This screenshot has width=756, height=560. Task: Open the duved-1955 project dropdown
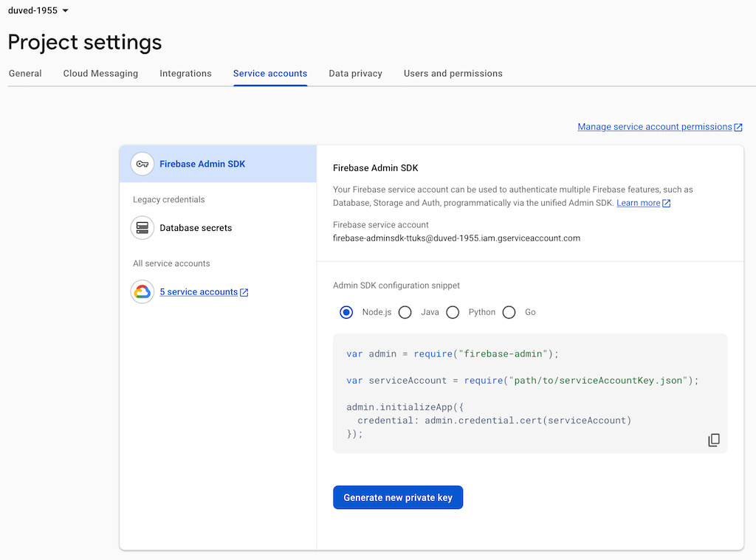point(38,10)
